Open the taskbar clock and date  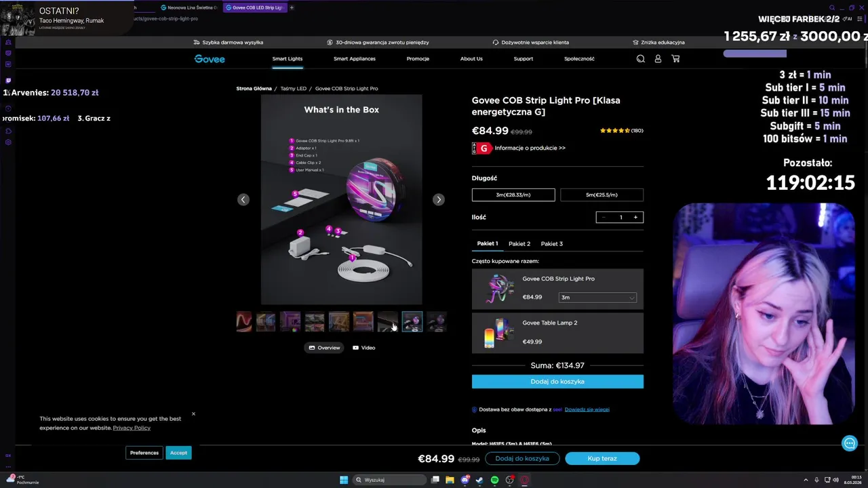coord(852,480)
